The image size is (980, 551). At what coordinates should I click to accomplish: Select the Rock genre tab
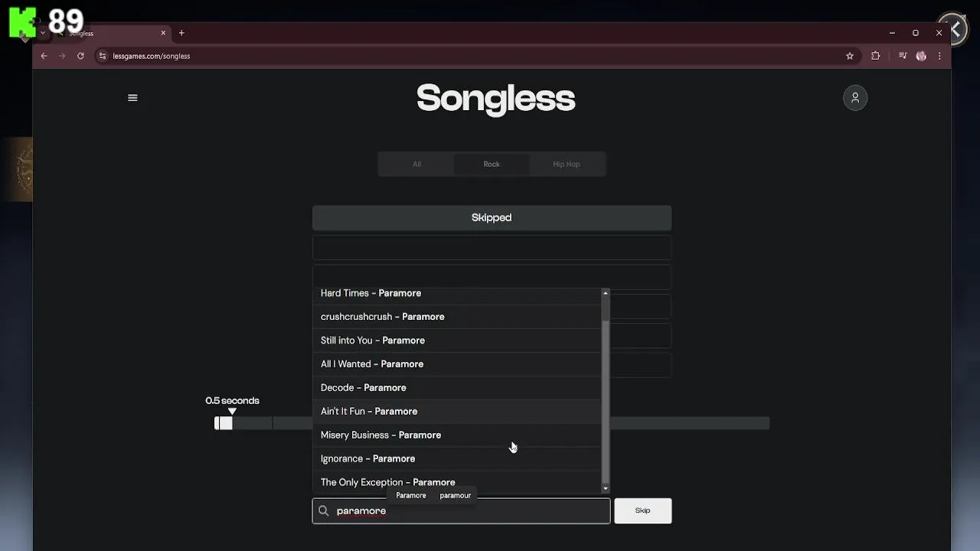[x=492, y=164]
